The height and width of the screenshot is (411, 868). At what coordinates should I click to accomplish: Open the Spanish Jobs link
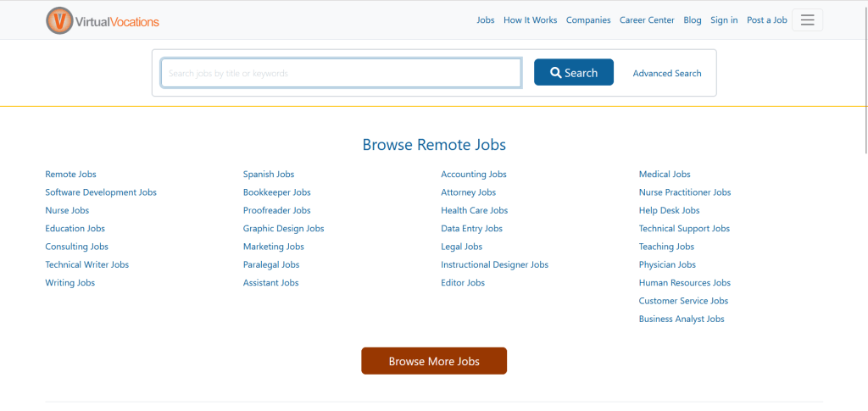pyautogui.click(x=269, y=175)
